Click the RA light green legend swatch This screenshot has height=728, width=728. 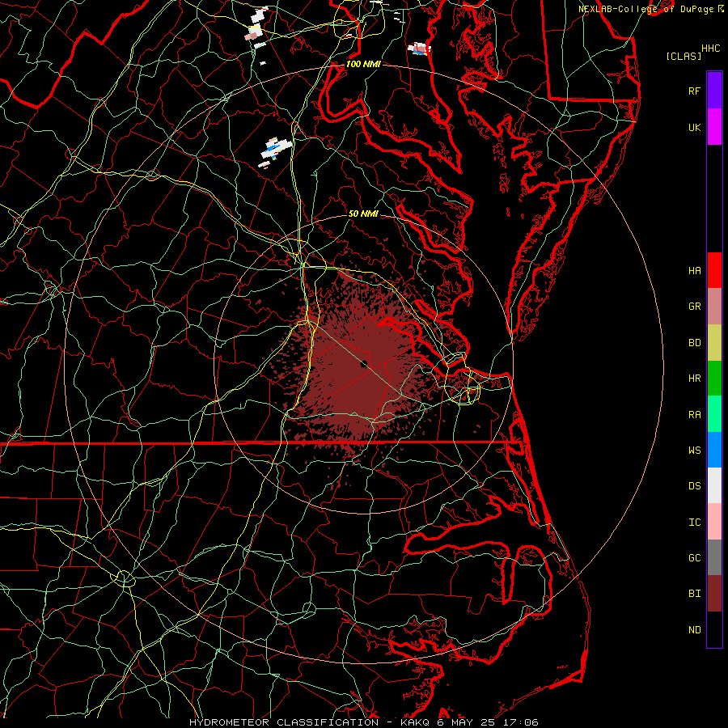(x=714, y=414)
